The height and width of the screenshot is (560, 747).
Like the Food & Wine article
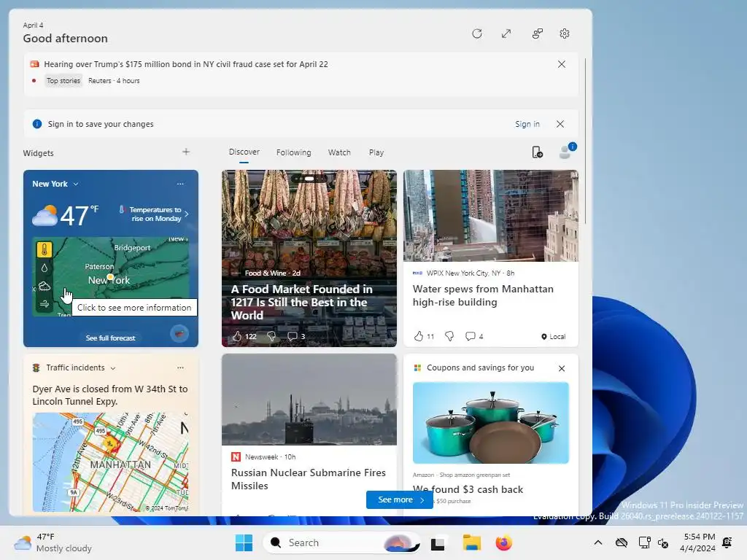pos(237,336)
